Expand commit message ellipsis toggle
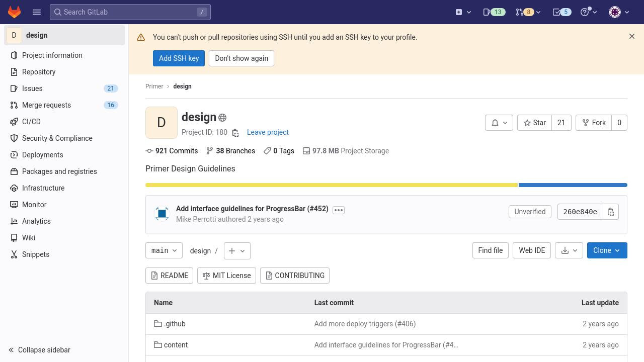 (339, 210)
